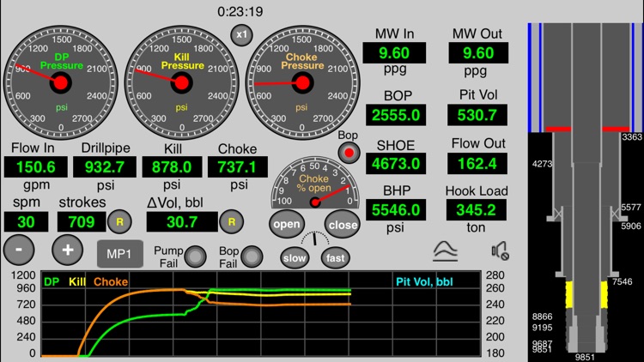Select the BHP value 5546.0
The height and width of the screenshot is (362, 644).
click(x=396, y=209)
